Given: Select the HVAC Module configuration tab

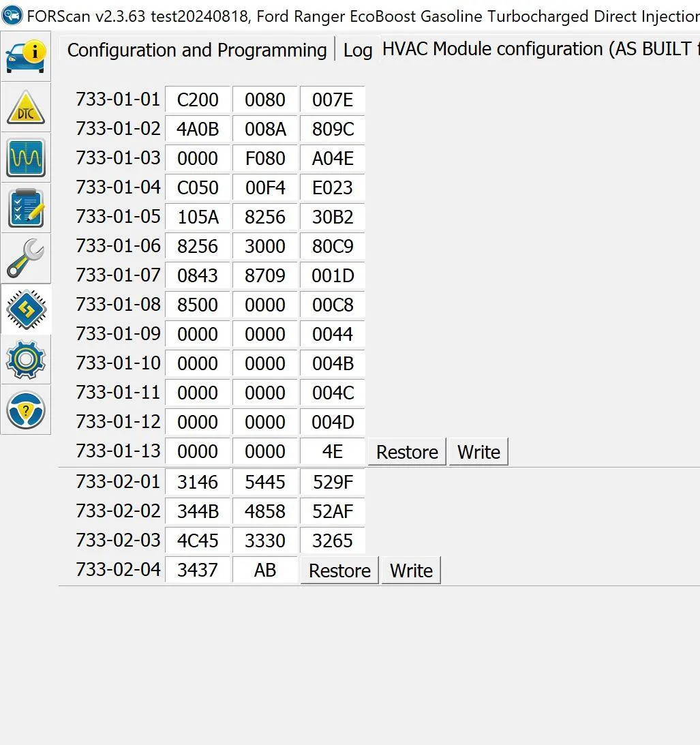Looking at the screenshot, I should tap(541, 49).
